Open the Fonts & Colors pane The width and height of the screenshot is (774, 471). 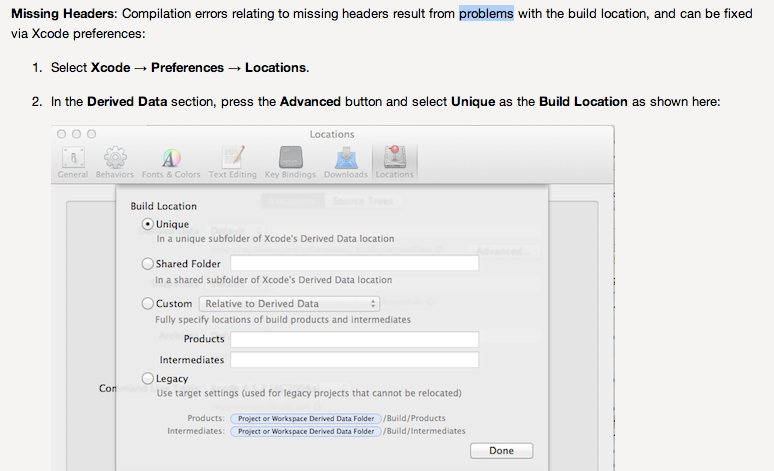click(x=171, y=162)
